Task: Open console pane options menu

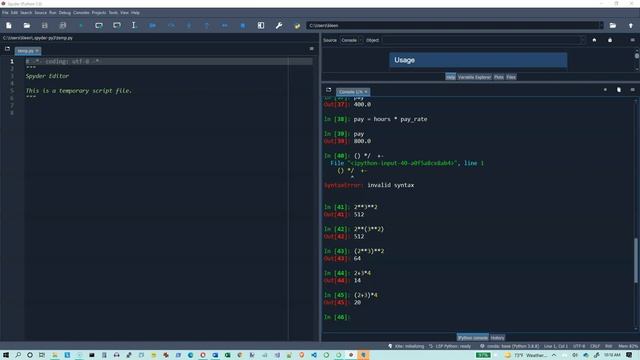Action: [x=632, y=90]
